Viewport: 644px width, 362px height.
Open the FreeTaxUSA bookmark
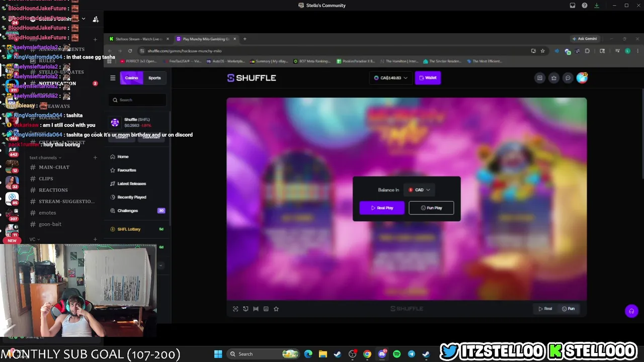pyautogui.click(x=182, y=61)
